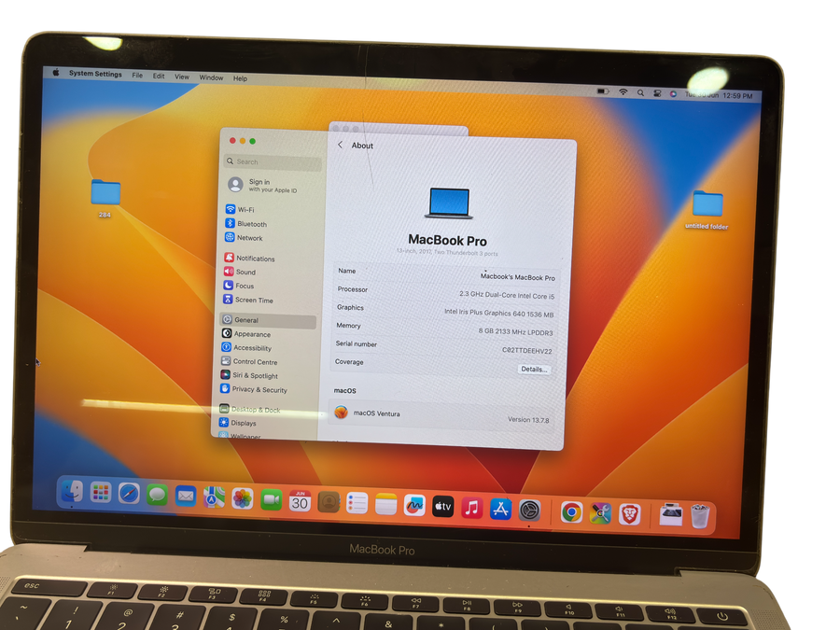Open the Edit menu
The height and width of the screenshot is (630, 840).
159,76
